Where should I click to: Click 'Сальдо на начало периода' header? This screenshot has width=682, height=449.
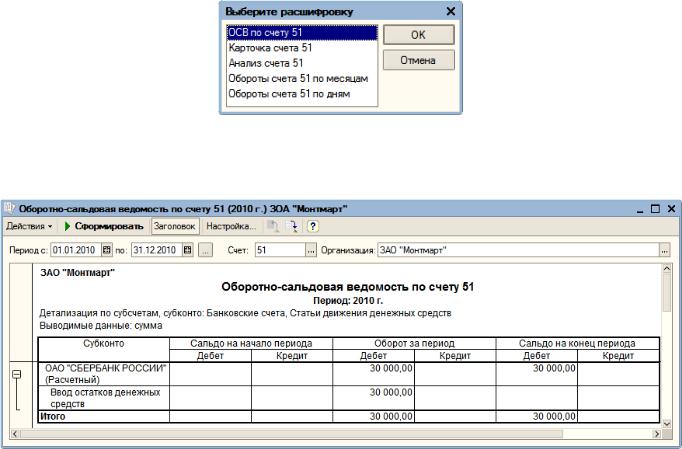pyautogui.click(x=251, y=343)
